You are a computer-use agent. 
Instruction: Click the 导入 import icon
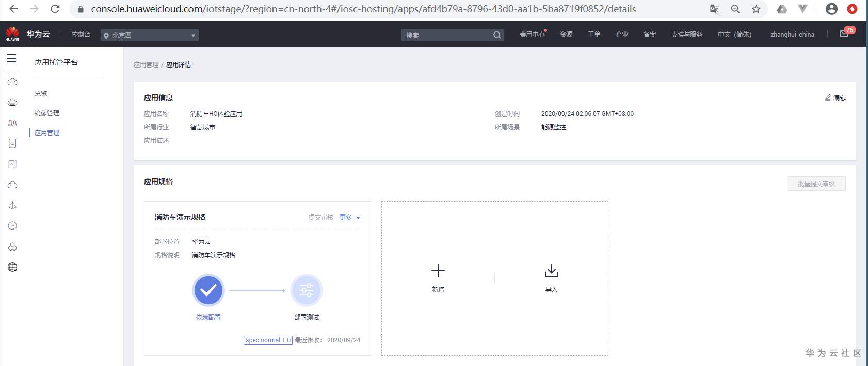[x=552, y=271]
